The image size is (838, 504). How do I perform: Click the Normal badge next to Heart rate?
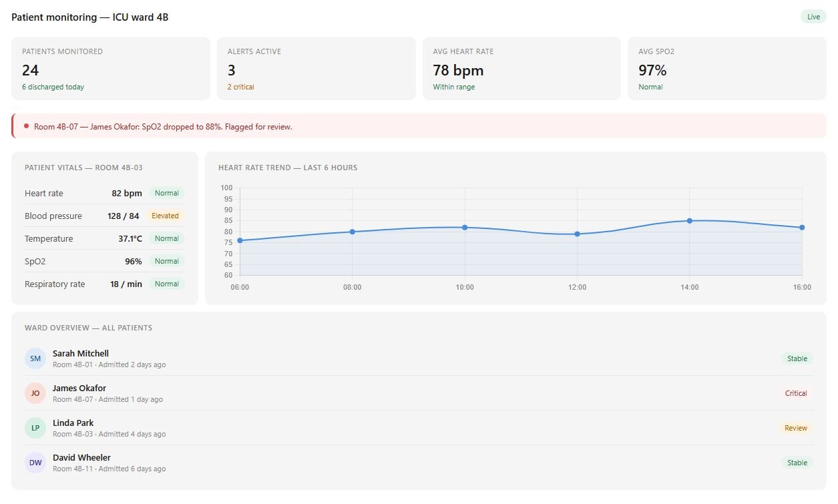tap(167, 193)
